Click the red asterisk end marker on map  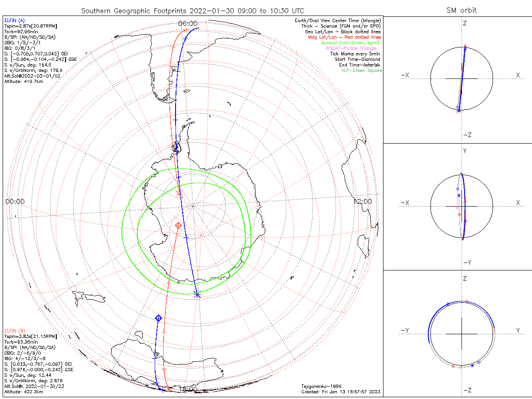[179, 194]
